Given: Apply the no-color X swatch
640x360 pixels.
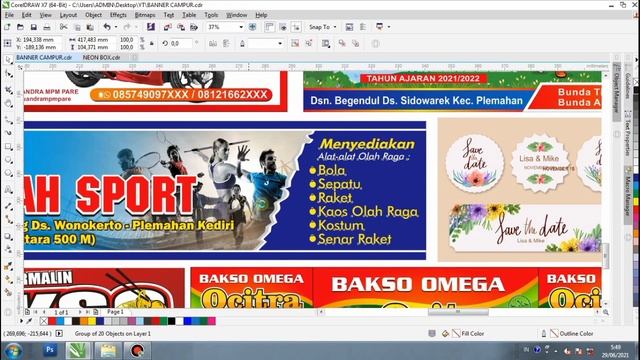Looking at the screenshot, I should click(x=44, y=321).
